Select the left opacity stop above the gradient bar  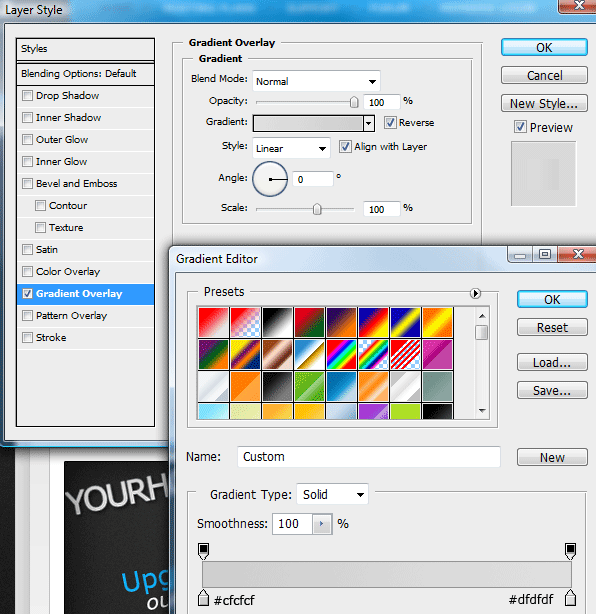(203, 551)
